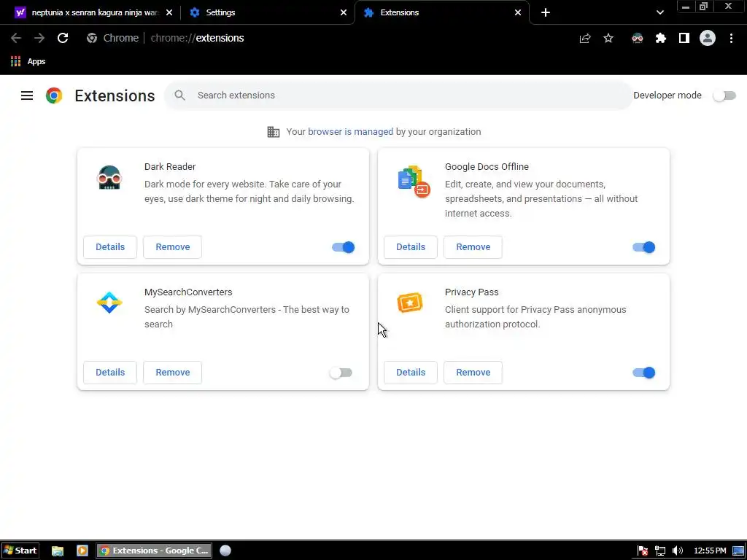Viewport: 747px width, 560px height.
Task: Enable the MySearchConverters extension toggle
Action: click(341, 373)
